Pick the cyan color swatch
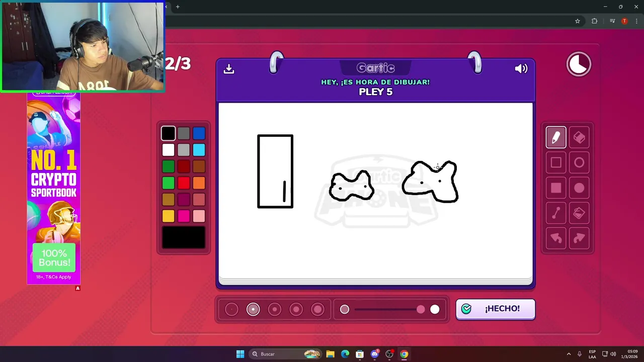 [199, 150]
